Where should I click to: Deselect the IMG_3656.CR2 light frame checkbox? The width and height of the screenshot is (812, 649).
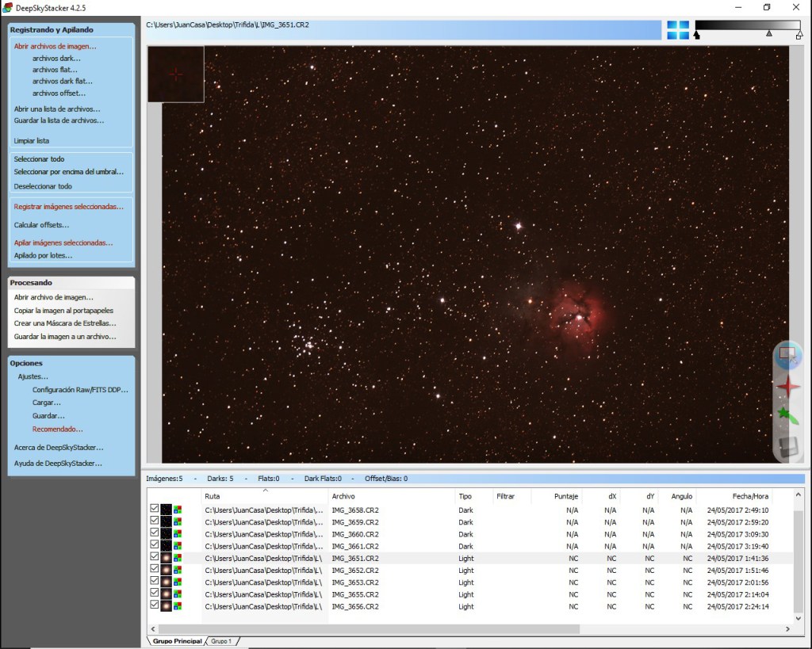155,606
